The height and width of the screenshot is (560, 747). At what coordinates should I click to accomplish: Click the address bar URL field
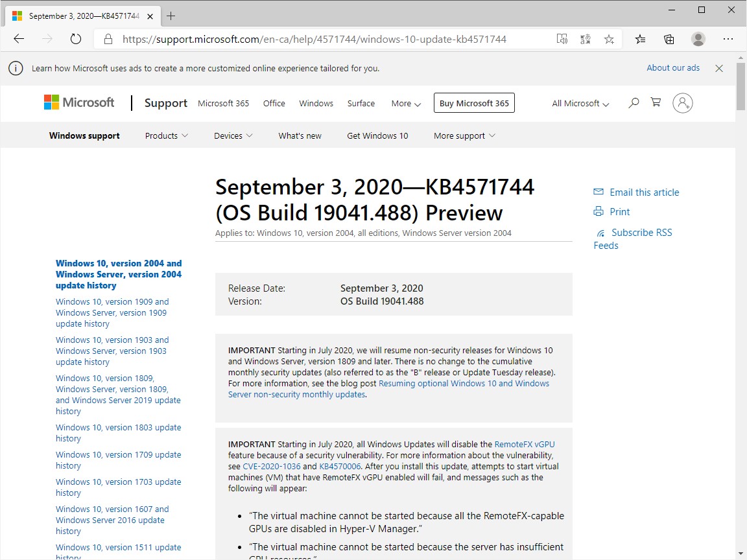[314, 39]
